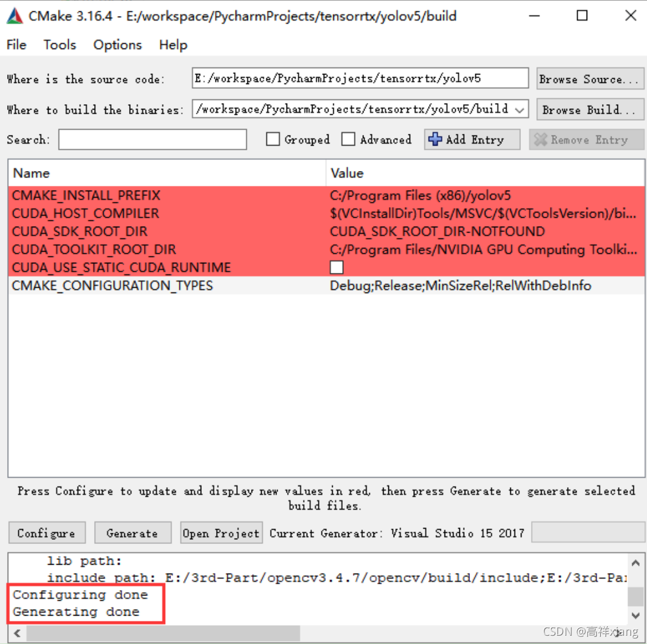Edit the $(VCInstallDir)Tools/MSVC value
The image size is (647, 644).
point(483,213)
